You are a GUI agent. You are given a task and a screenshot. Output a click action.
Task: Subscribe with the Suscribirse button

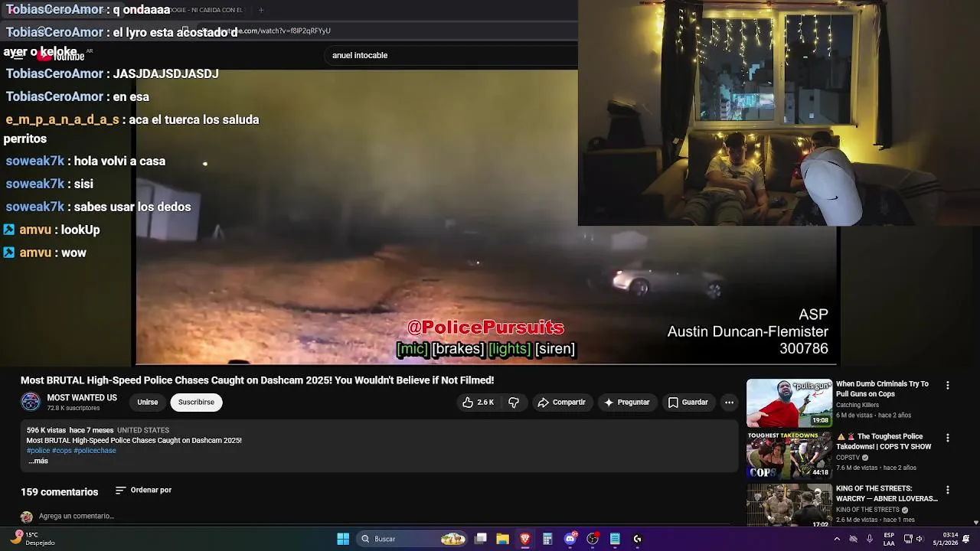pyautogui.click(x=196, y=403)
